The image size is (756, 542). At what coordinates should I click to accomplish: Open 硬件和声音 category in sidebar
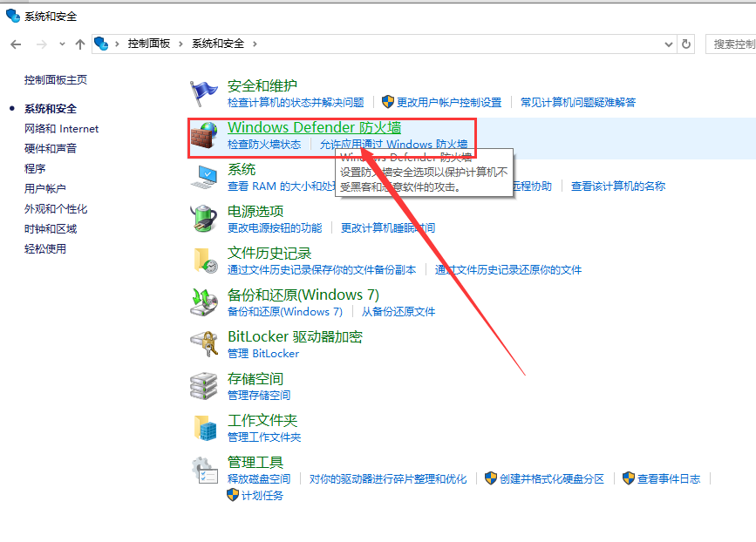[51, 148]
